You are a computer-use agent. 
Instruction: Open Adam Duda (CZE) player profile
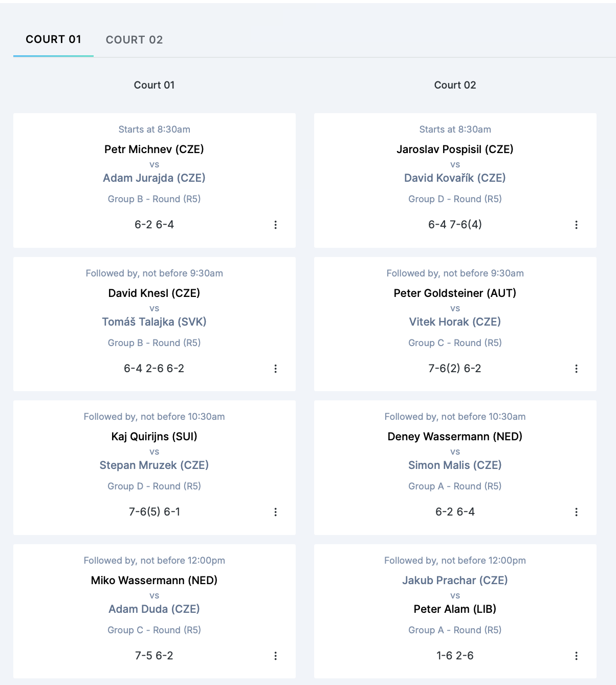click(x=154, y=609)
